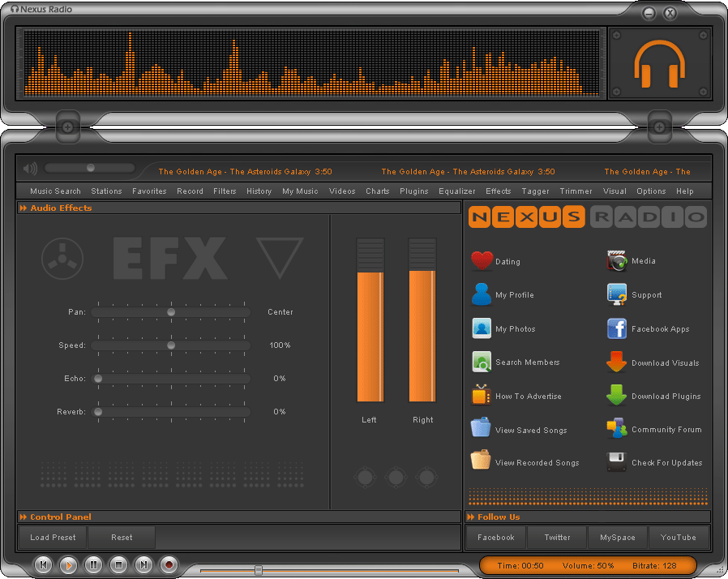
Task: Skip to next track
Action: pyautogui.click(x=144, y=564)
